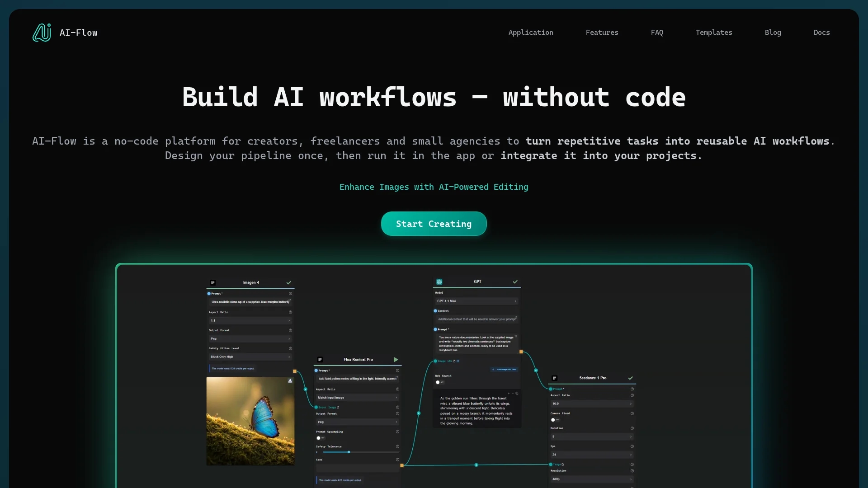Click the Duration help icon

click(x=632, y=428)
